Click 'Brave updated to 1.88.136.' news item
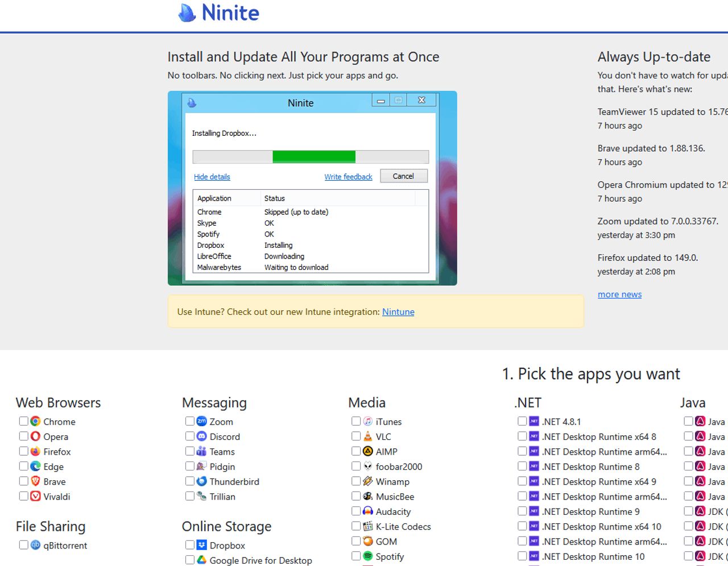 coord(651,148)
